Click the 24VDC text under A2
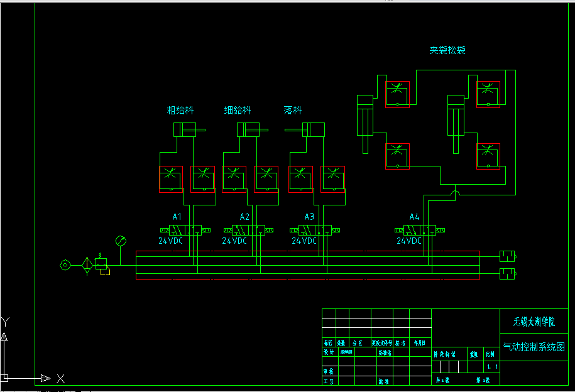The width and height of the screenshot is (575, 392). [x=234, y=241]
